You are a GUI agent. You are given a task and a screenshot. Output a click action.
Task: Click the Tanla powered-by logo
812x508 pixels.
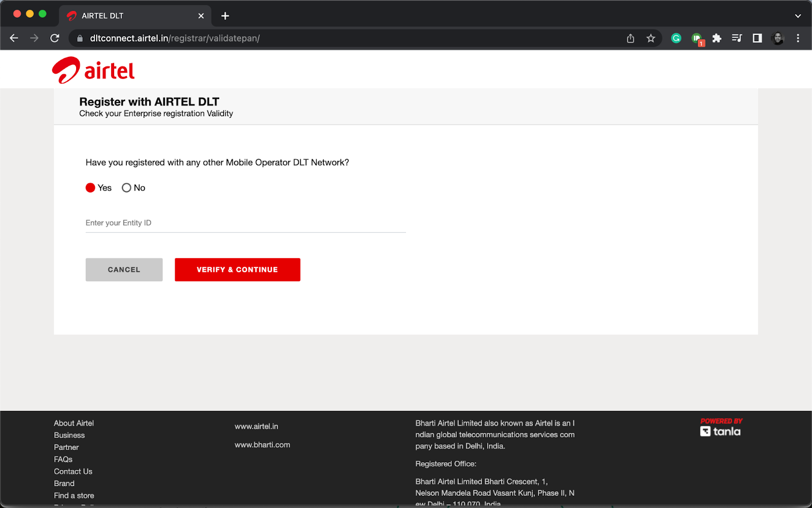721,428
